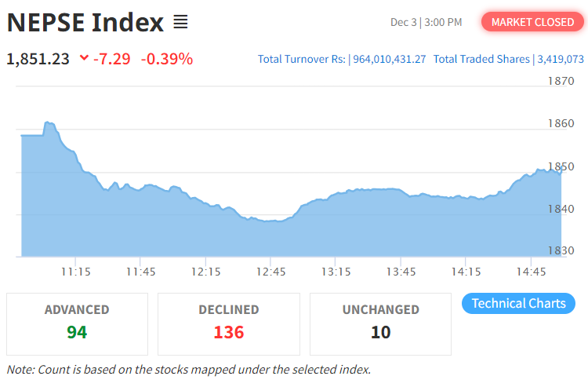Select the NEPSE Index heading
588x387 pixels.
(85, 22)
